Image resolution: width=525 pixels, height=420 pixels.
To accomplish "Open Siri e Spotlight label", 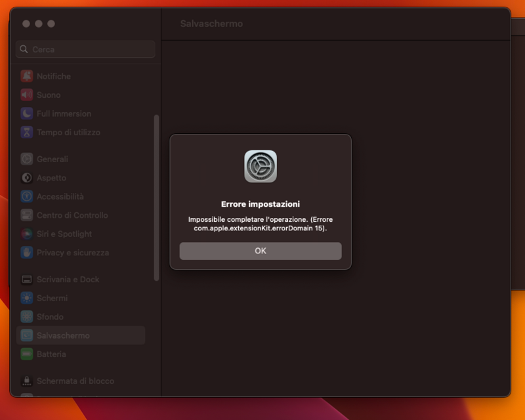I will 64,234.
